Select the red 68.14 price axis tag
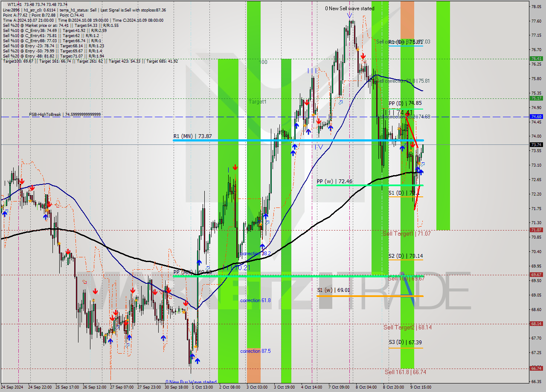 point(536,324)
